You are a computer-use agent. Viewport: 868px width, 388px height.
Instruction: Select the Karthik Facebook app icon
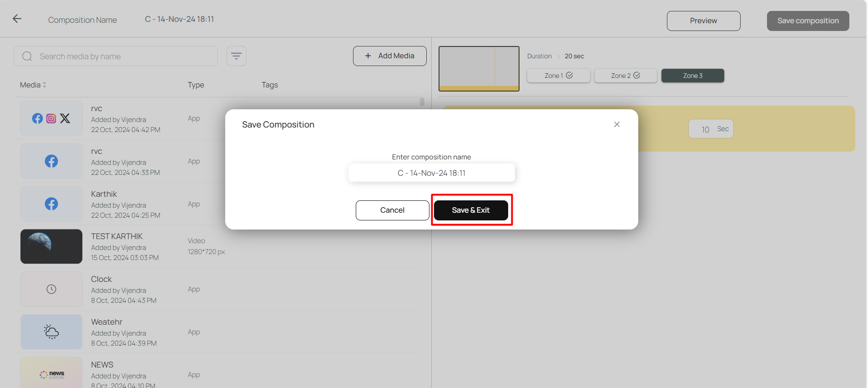click(x=51, y=204)
